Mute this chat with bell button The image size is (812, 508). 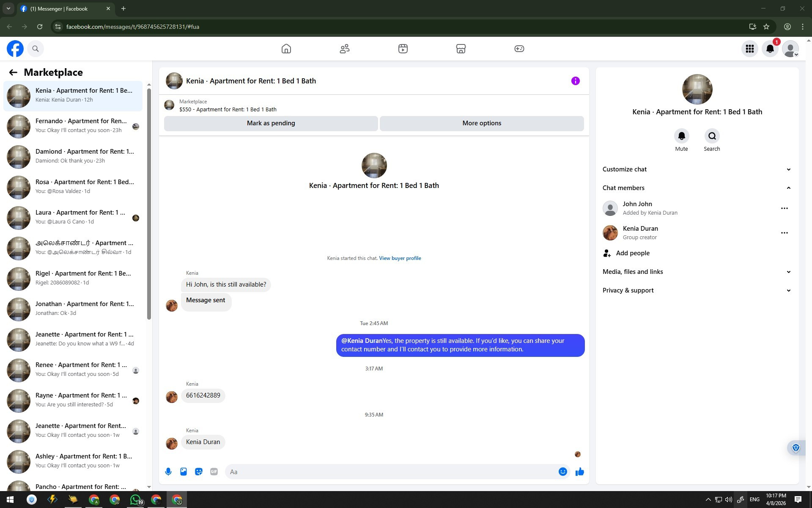681,136
